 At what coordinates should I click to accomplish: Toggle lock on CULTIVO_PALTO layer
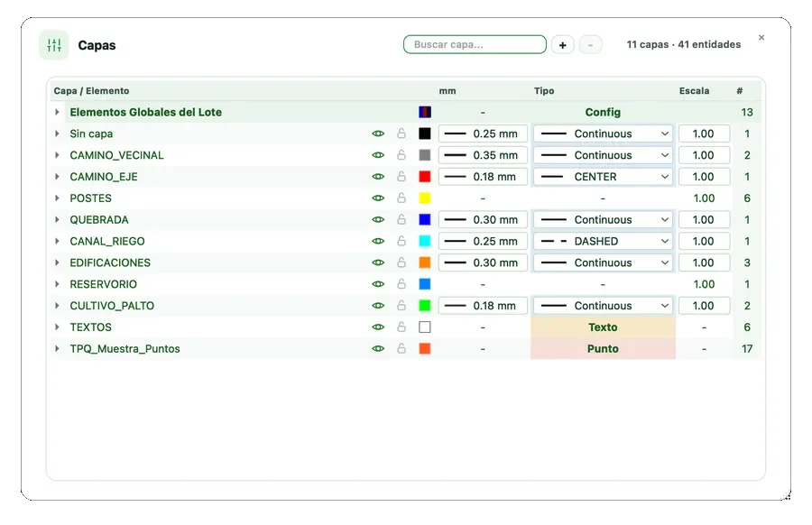[401, 306]
